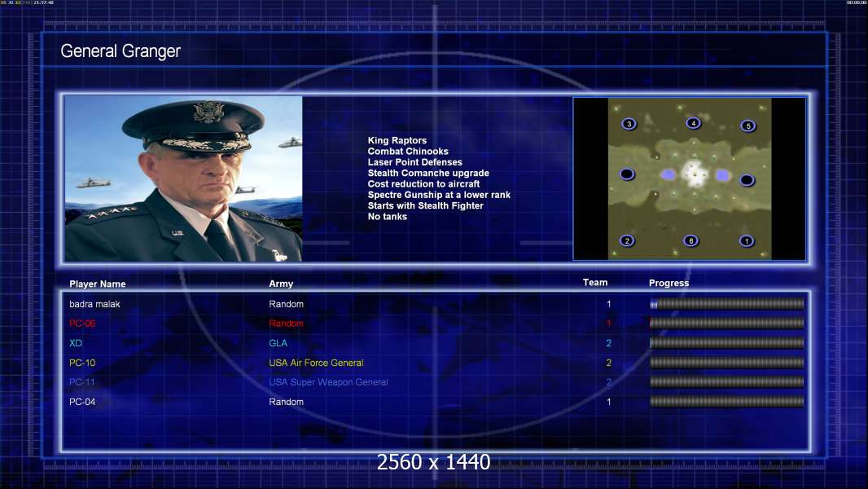Click start position 3 marker on minimap
The image size is (868, 489).
(629, 124)
